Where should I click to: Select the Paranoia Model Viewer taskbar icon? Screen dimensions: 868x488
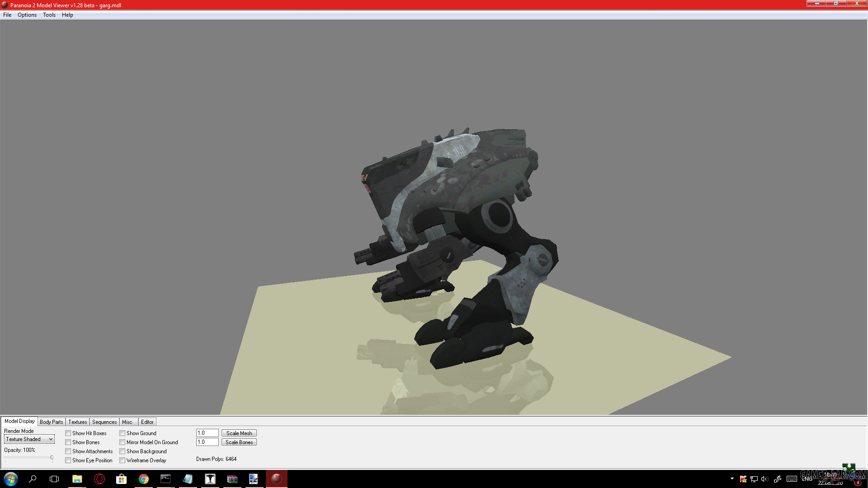[277, 479]
